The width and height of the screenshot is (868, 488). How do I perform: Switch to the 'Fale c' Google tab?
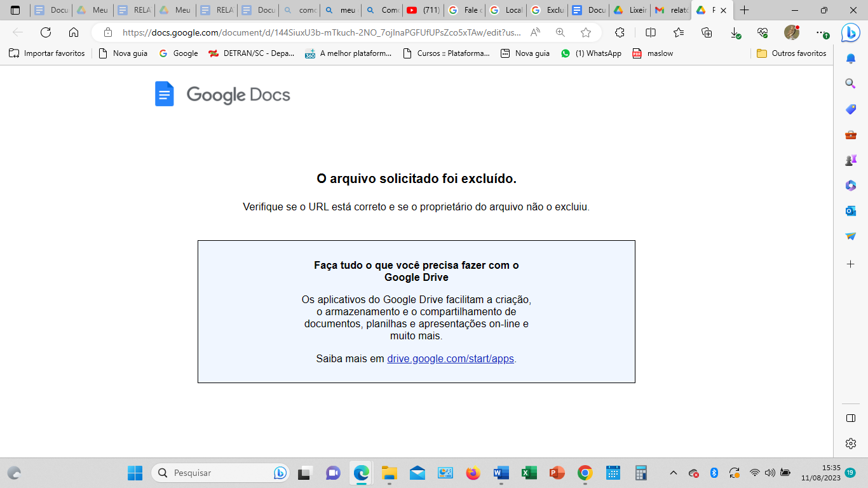pos(465,10)
